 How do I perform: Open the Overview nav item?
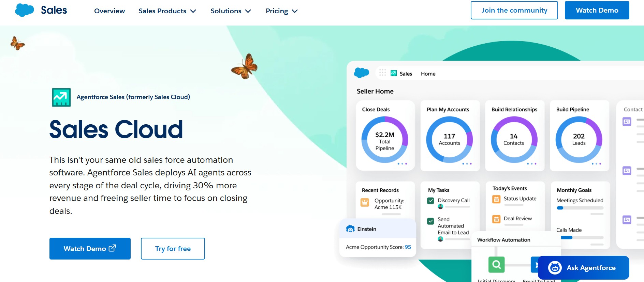coord(109,11)
